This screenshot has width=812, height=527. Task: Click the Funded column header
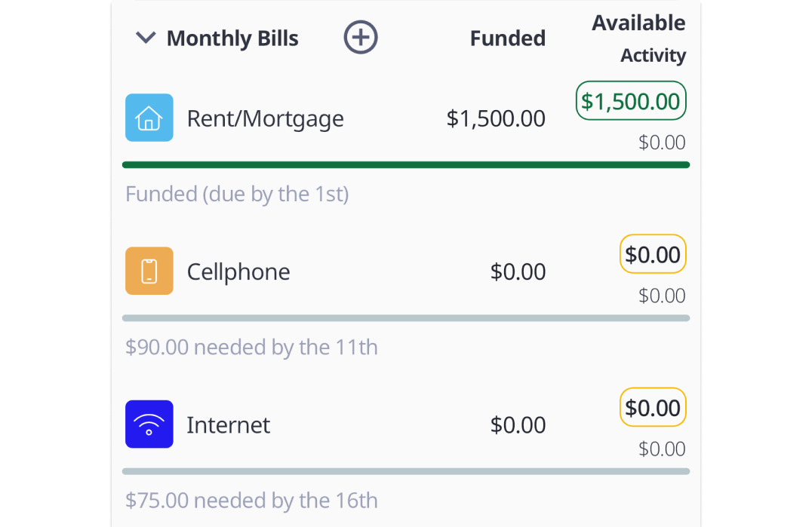point(507,38)
